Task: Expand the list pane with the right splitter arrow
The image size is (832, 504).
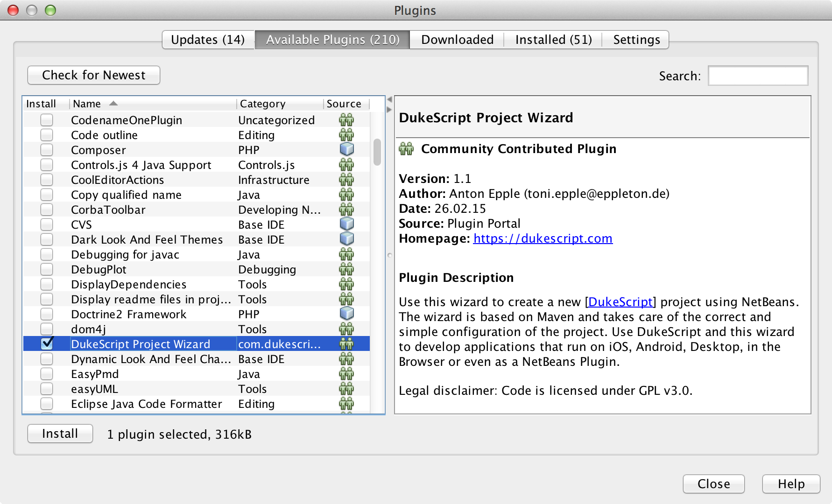Action: coord(389,110)
